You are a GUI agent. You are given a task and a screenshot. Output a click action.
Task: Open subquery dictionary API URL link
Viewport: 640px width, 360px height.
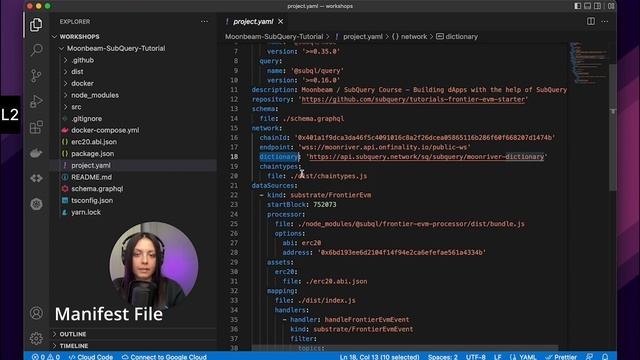pos(426,157)
